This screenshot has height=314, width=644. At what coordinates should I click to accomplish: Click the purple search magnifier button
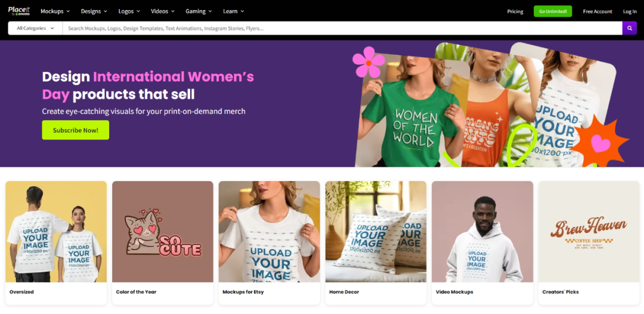pos(630,28)
